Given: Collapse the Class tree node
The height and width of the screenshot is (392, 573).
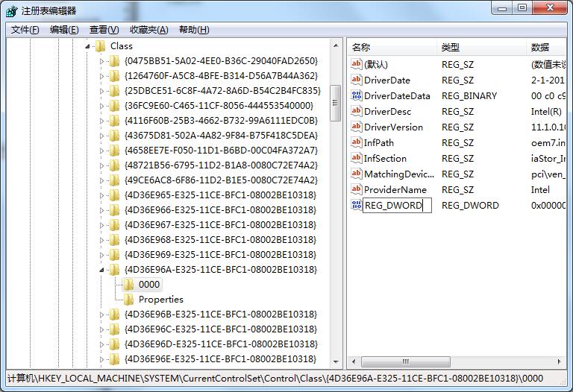Looking at the screenshot, I should [88, 45].
